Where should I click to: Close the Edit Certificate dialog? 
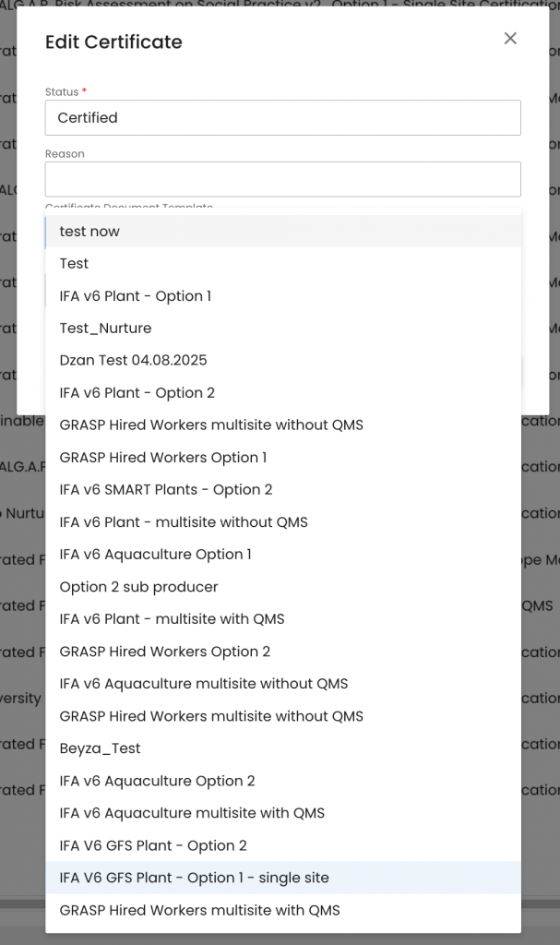(x=510, y=39)
